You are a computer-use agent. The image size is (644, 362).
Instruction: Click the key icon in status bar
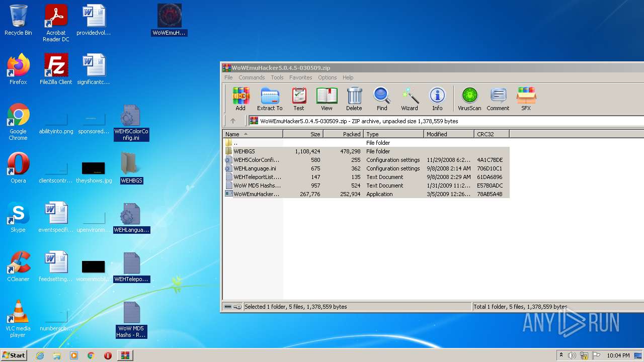[237, 307]
